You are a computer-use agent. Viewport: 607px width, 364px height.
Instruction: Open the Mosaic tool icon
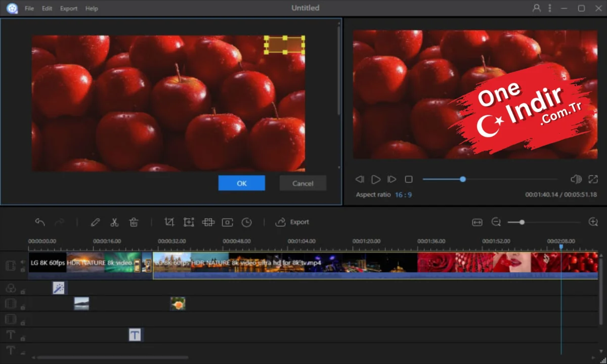(x=208, y=222)
